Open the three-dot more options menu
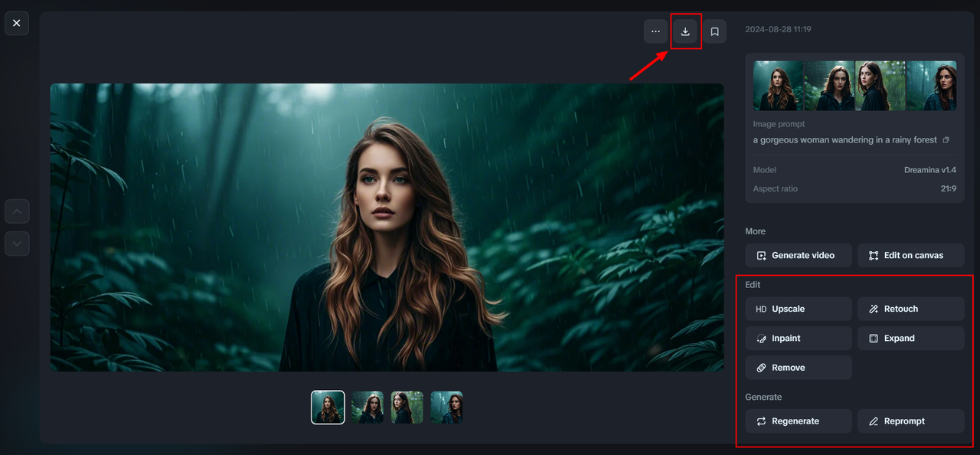Viewport: 980px width, 455px height. [655, 31]
